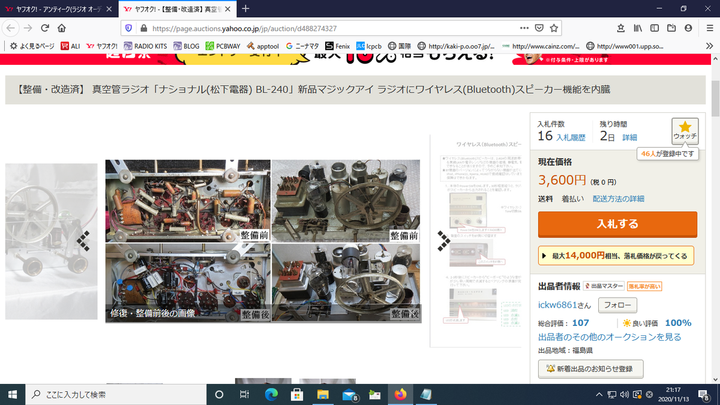Follow the seller with フォロー button
Viewport: 720px width, 405px height.
pyautogui.click(x=617, y=304)
